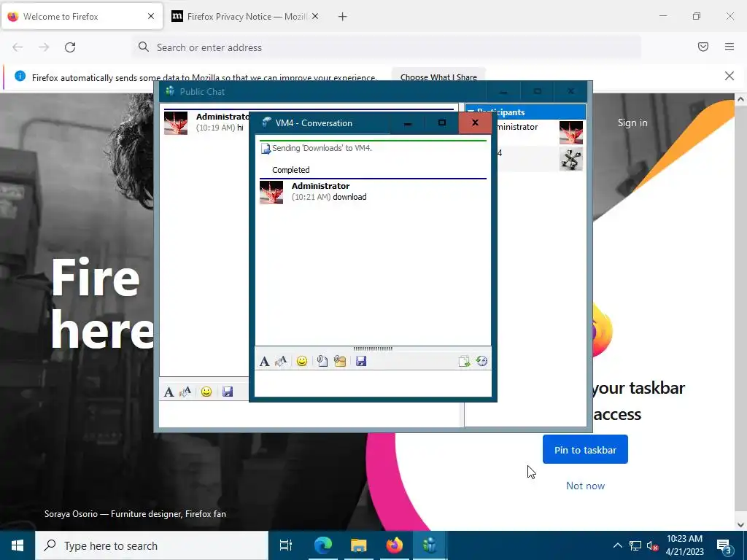This screenshot has width=747, height=560.
Task: Click font color icon in Public Chat
Action: tap(185, 392)
